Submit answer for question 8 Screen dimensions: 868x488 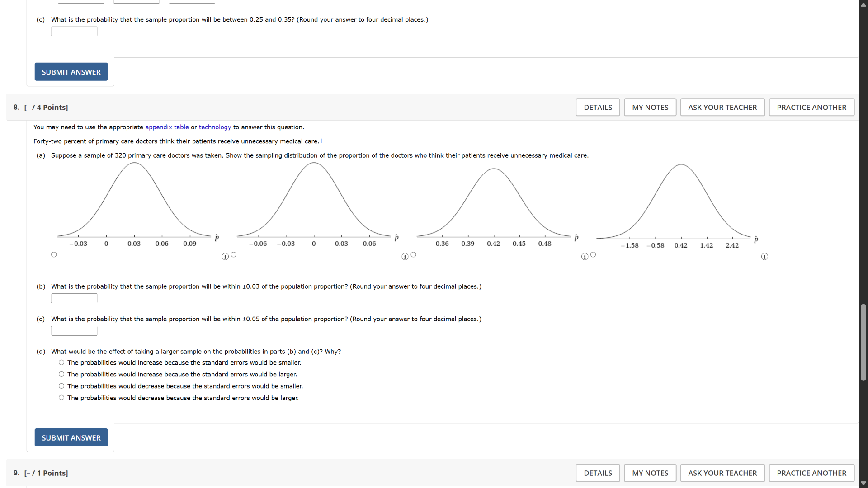coord(71,437)
